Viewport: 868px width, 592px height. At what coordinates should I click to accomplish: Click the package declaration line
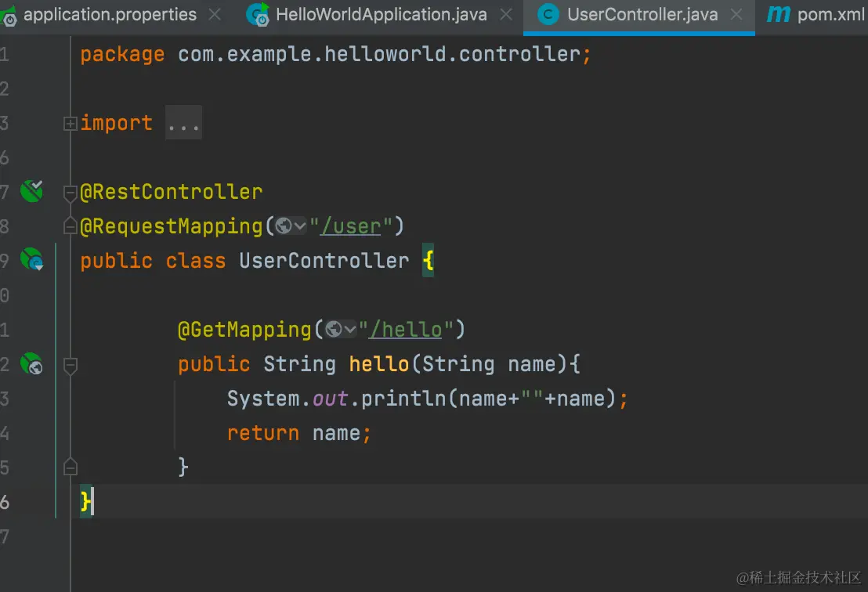335,54
